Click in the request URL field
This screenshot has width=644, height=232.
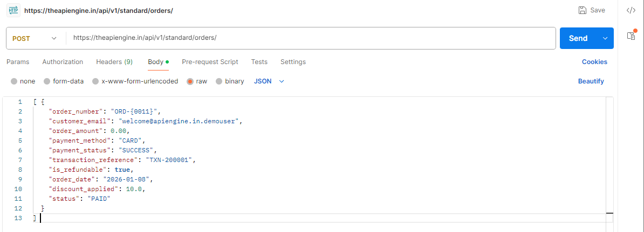310,38
